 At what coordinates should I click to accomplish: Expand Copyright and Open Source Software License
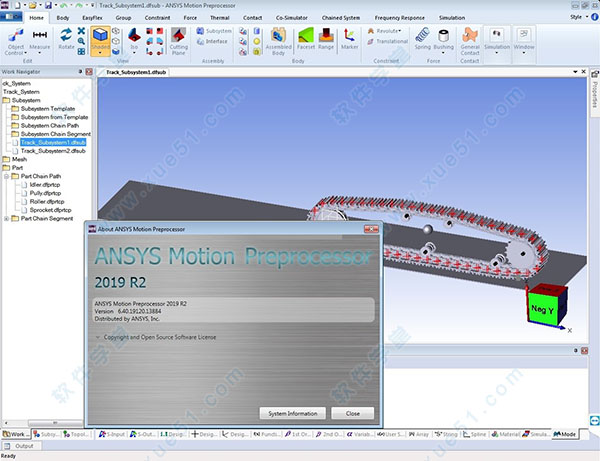point(97,338)
